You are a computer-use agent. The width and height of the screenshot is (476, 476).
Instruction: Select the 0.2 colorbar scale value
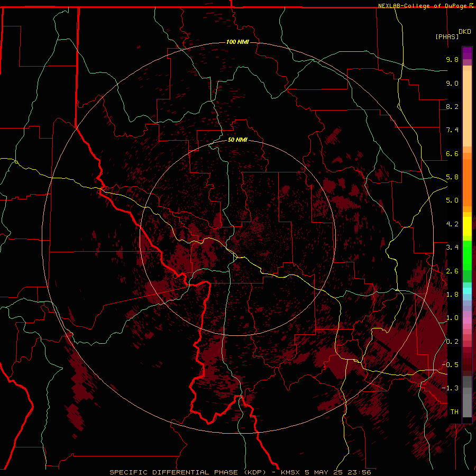click(452, 342)
